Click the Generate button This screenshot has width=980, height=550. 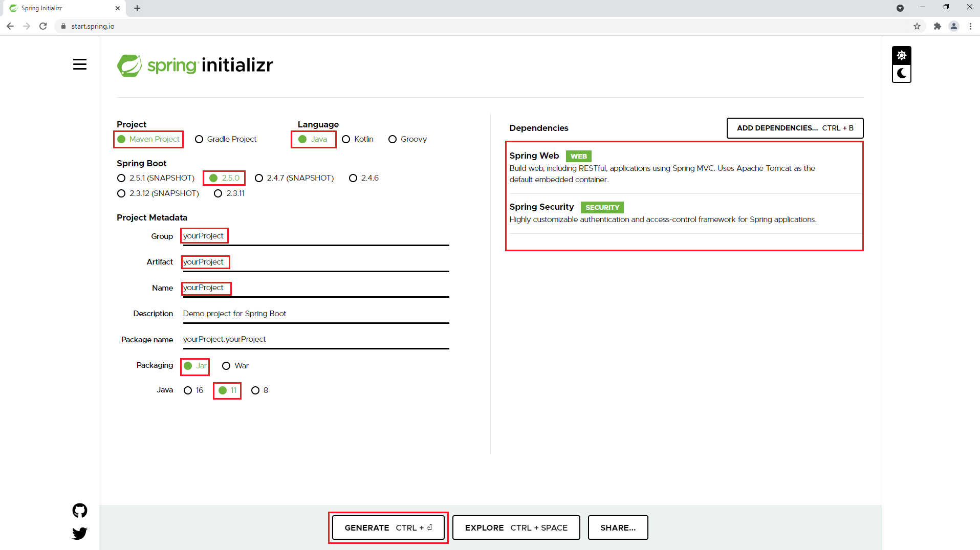pos(388,527)
